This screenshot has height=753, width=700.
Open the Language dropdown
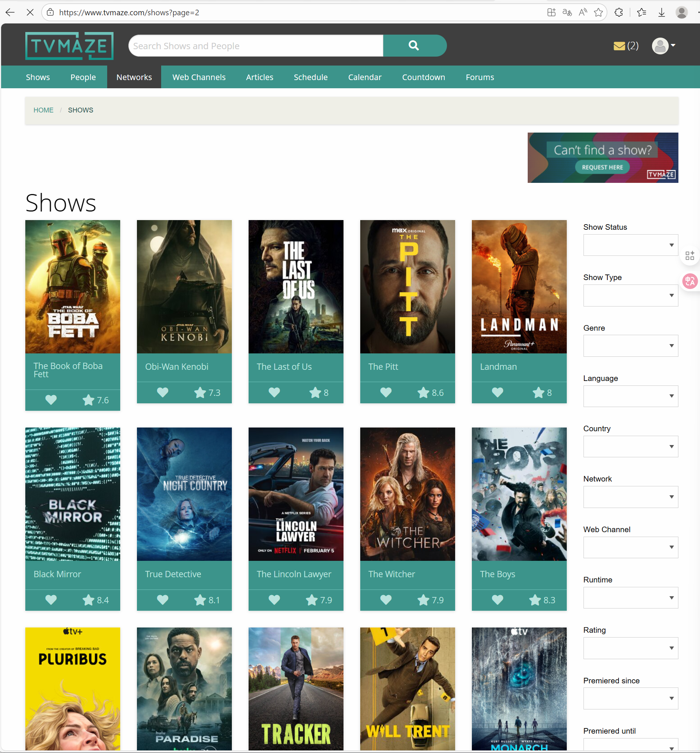point(630,396)
